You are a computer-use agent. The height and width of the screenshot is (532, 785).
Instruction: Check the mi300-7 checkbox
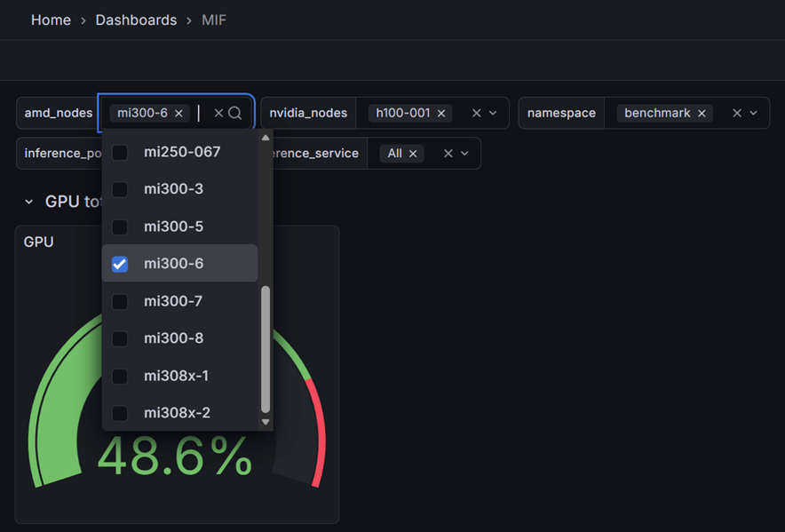click(x=119, y=301)
